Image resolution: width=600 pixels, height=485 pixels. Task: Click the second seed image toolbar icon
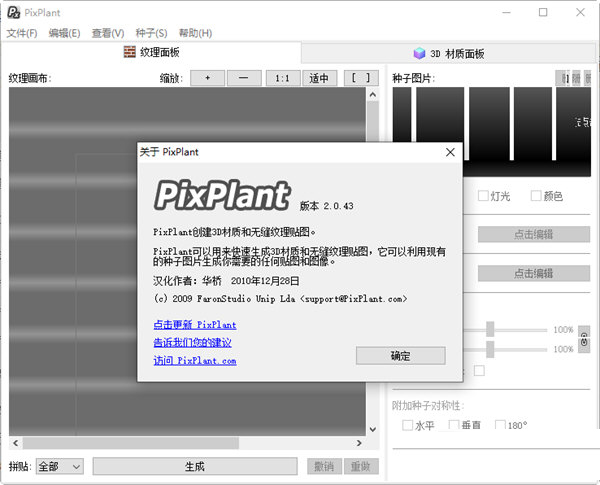[576, 78]
